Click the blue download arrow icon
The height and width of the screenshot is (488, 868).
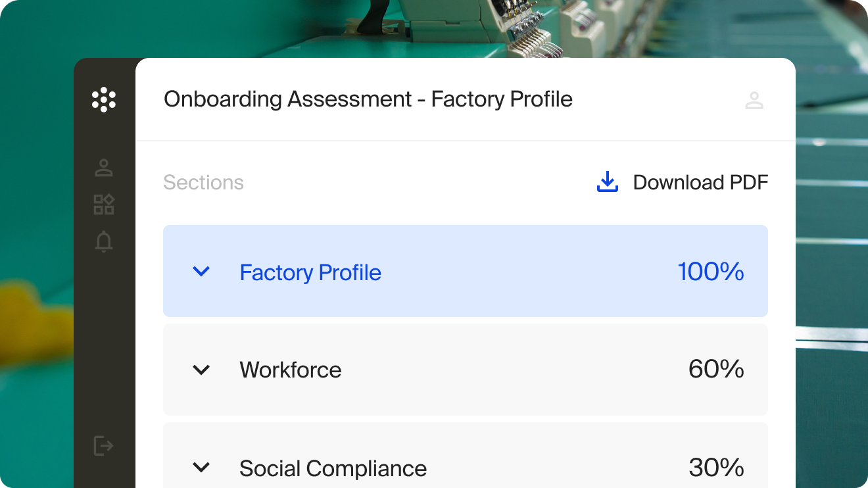(608, 182)
